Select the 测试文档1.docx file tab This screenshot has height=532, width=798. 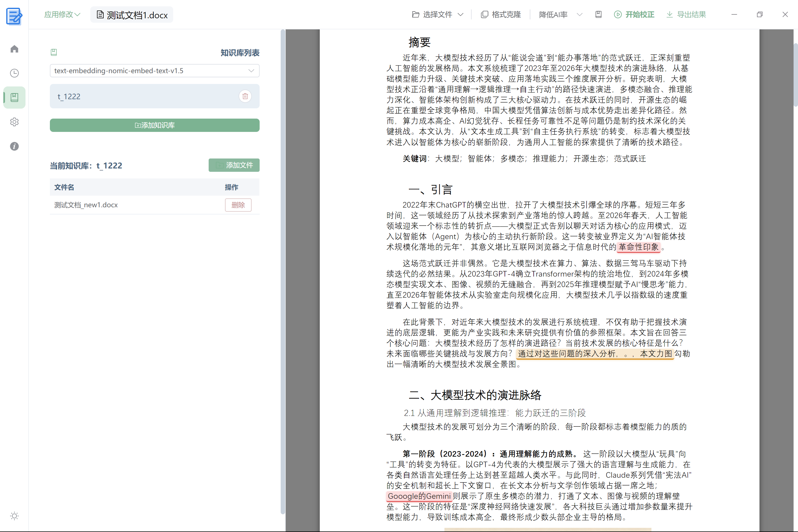coord(132,15)
